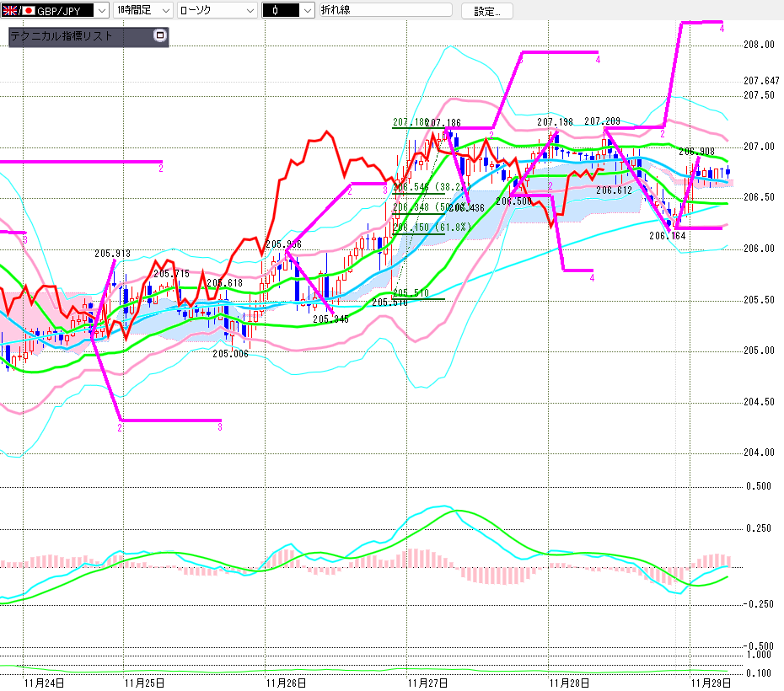Select the 207.209 high price label

[602, 121]
